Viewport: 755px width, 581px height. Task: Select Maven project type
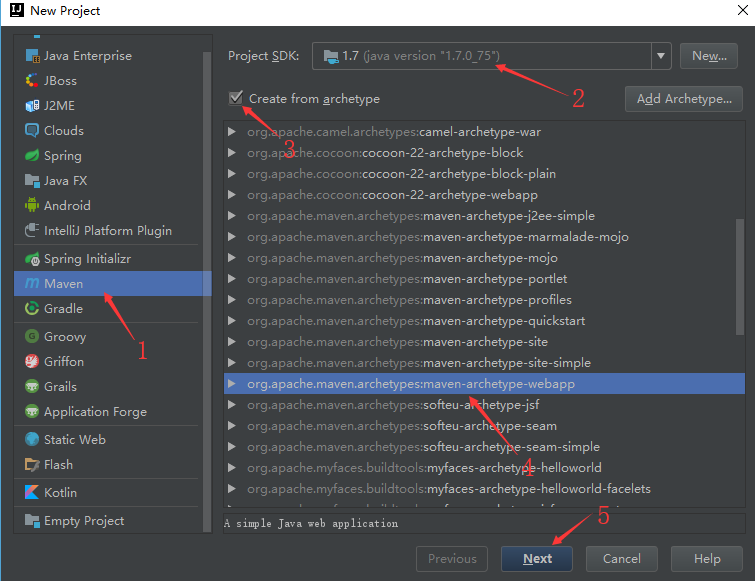coord(113,284)
